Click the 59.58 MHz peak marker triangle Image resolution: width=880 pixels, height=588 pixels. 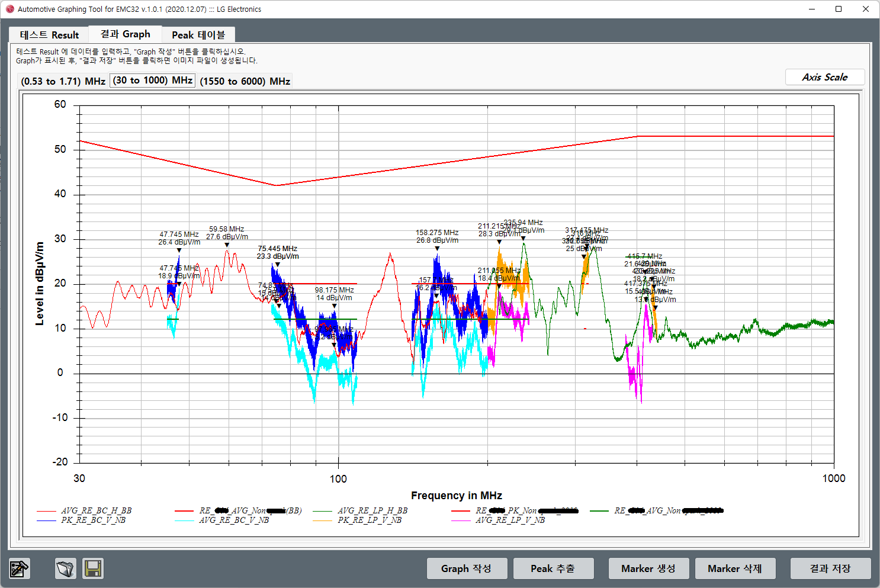click(227, 245)
